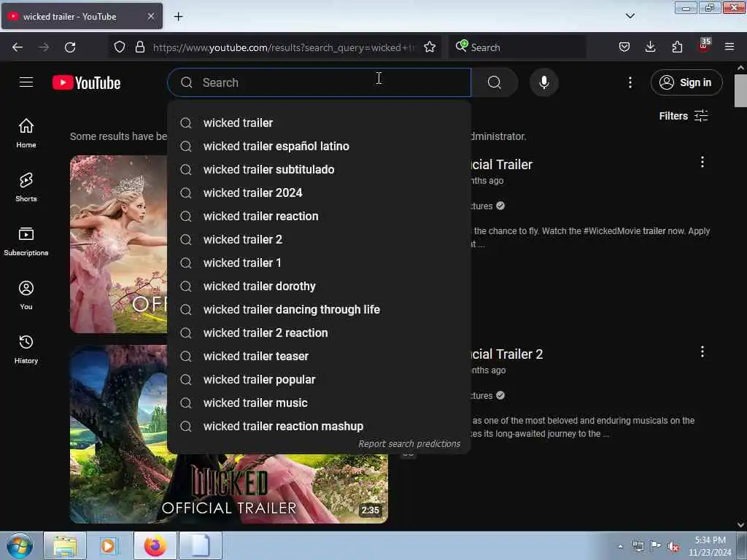Image resolution: width=747 pixels, height=560 pixels.
Task: Open more options for Official Trailer 2 result
Action: click(702, 352)
